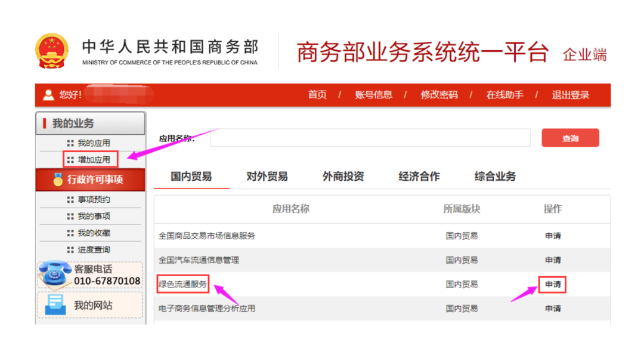Click the 我的业务 sidebar header
This screenshot has height=355, width=644.
click(91, 124)
